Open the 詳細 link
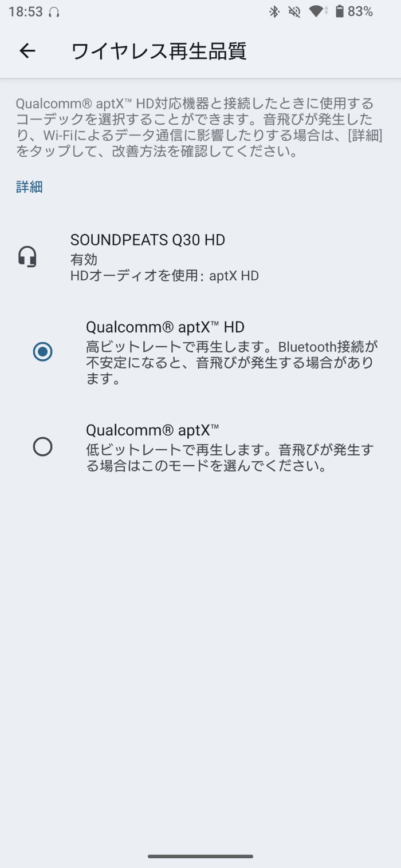401x868 pixels. (29, 187)
